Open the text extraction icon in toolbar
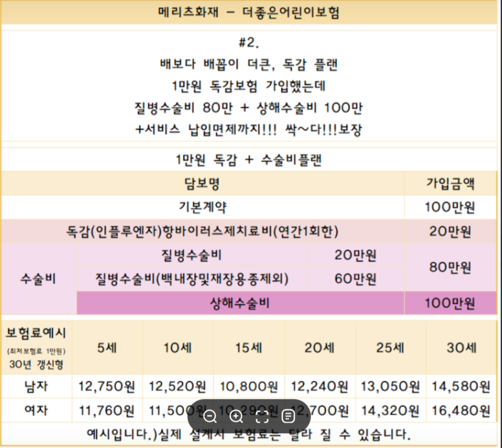 [x=288, y=416]
